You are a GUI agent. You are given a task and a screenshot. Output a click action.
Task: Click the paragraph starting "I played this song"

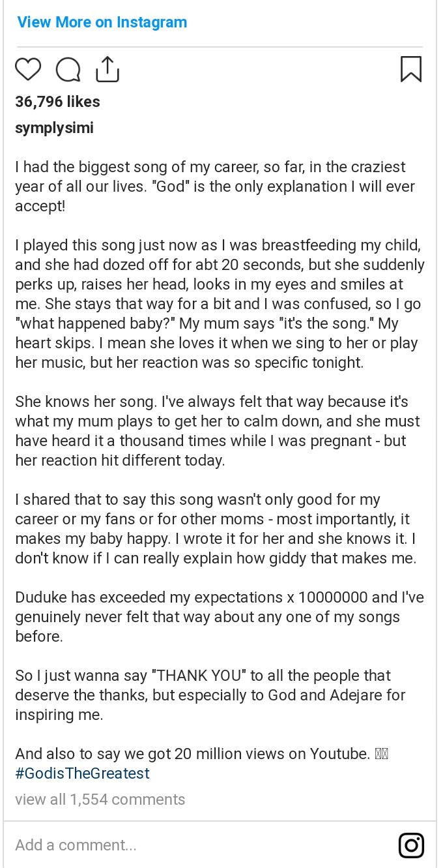(x=220, y=304)
